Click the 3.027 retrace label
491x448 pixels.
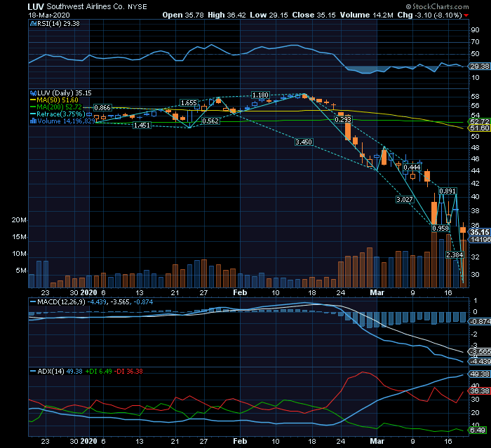click(405, 199)
